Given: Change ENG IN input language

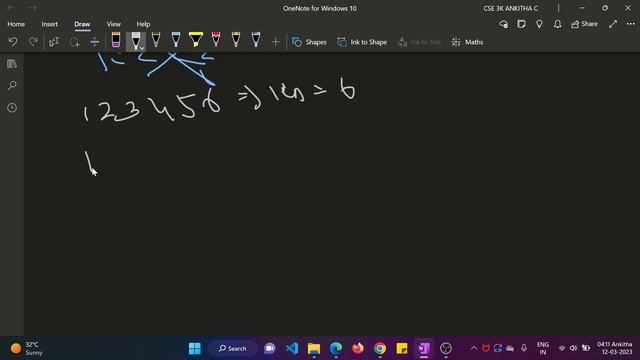Looking at the screenshot, I should [542, 349].
